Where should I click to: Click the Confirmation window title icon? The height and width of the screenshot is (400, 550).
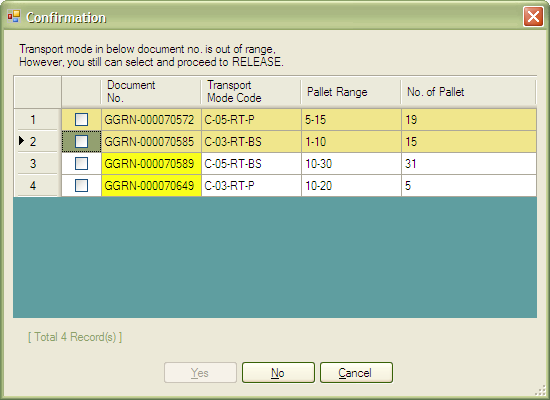14,16
